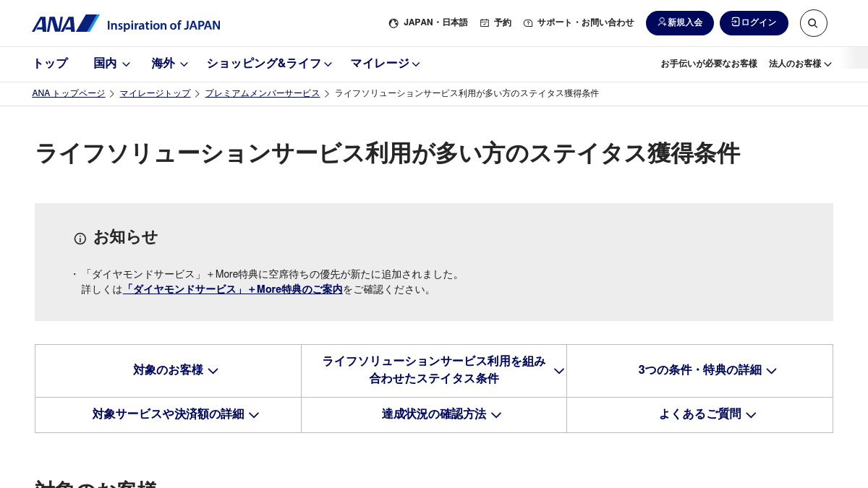Image resolution: width=868 pixels, height=488 pixels.
Task: Click the globe icon for language selection
Action: point(393,23)
